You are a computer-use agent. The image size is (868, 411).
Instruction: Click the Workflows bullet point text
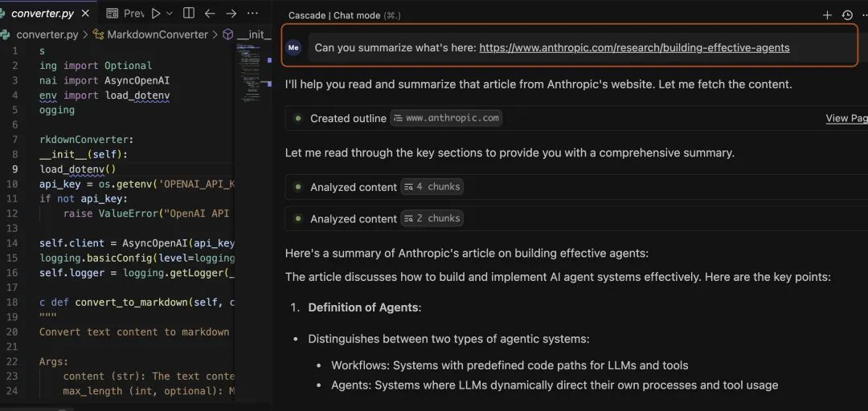510,365
